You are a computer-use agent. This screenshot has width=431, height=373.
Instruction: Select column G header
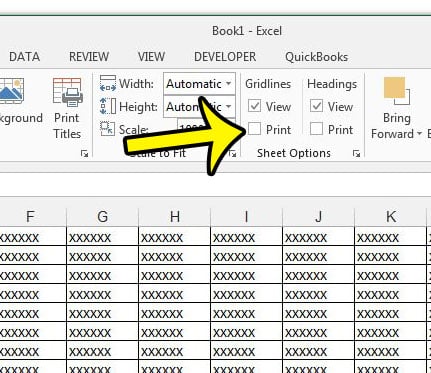pyautogui.click(x=102, y=217)
